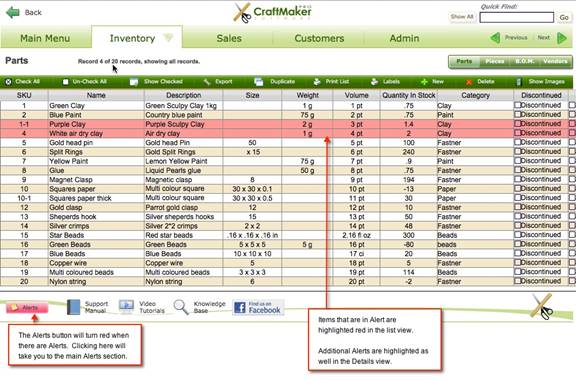Tick Discontinued checkbox for Yellow Paint

(517, 161)
